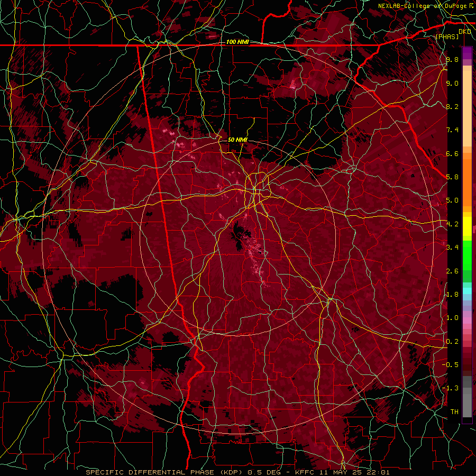The width and height of the screenshot is (476, 476).
Task: Click the "[PHAS]" label above the color scale
Action: click(x=447, y=36)
